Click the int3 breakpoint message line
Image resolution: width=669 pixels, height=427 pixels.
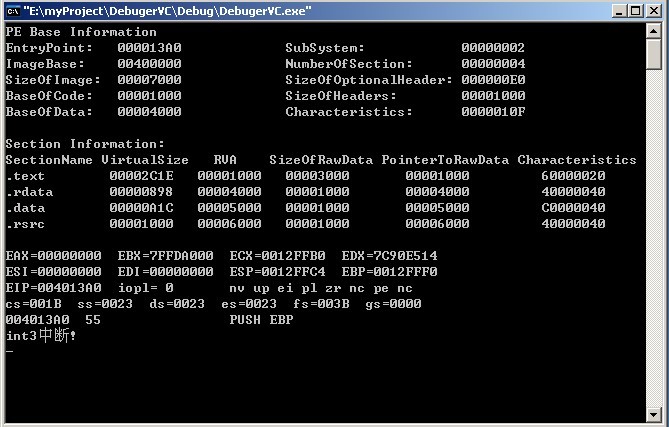(41, 336)
